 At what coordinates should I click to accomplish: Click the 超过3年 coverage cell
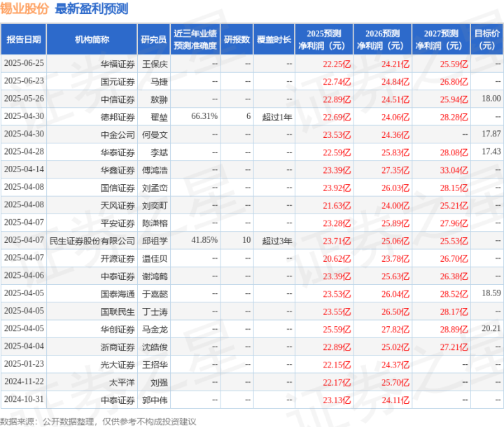click(x=277, y=241)
